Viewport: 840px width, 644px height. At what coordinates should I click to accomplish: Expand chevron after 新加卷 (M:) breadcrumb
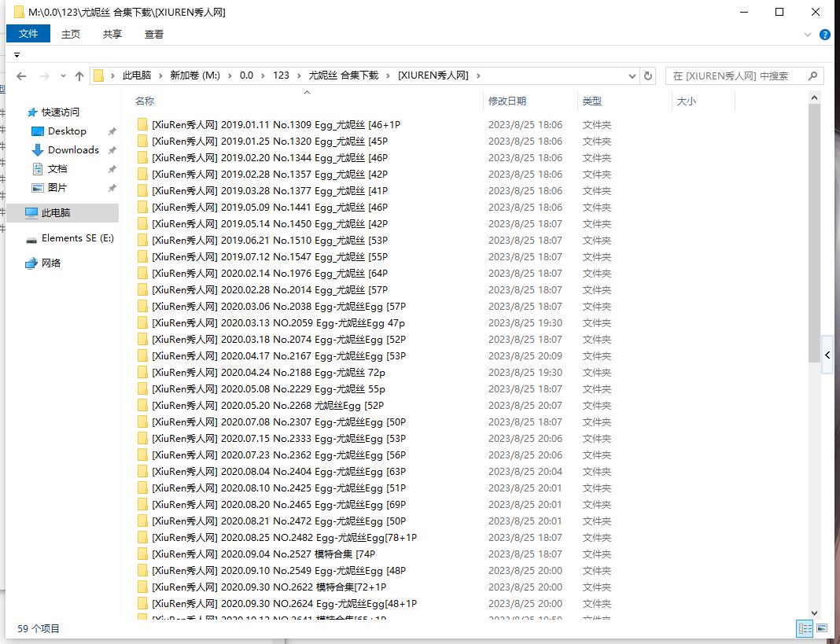[x=230, y=76]
